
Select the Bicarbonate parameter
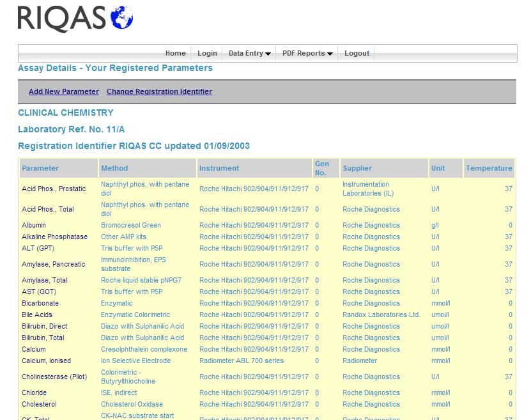pos(40,304)
